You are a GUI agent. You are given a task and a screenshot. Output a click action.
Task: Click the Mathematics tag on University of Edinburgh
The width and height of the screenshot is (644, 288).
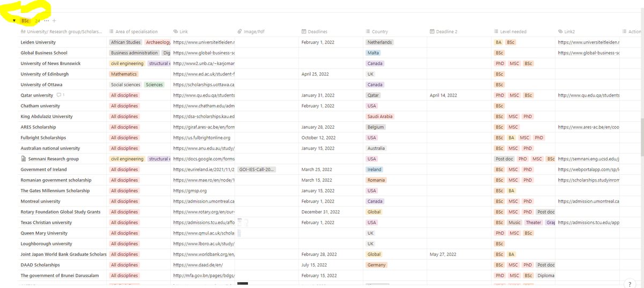(123, 74)
